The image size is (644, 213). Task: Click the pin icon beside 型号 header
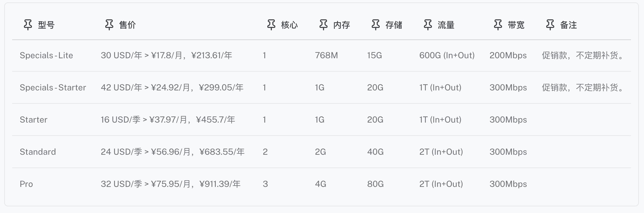tap(28, 25)
